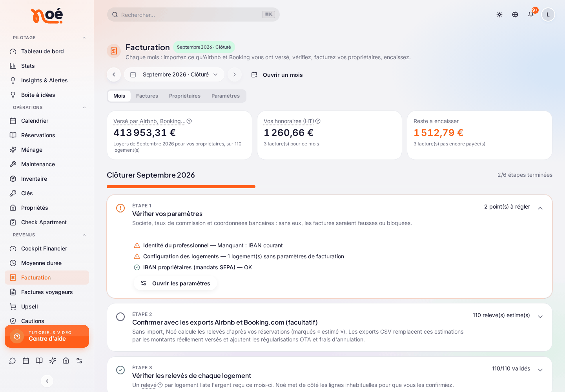Click the "Configuration des logements" warning line
Image resolution: width=565 pixels, height=392 pixels.
[x=239, y=256]
